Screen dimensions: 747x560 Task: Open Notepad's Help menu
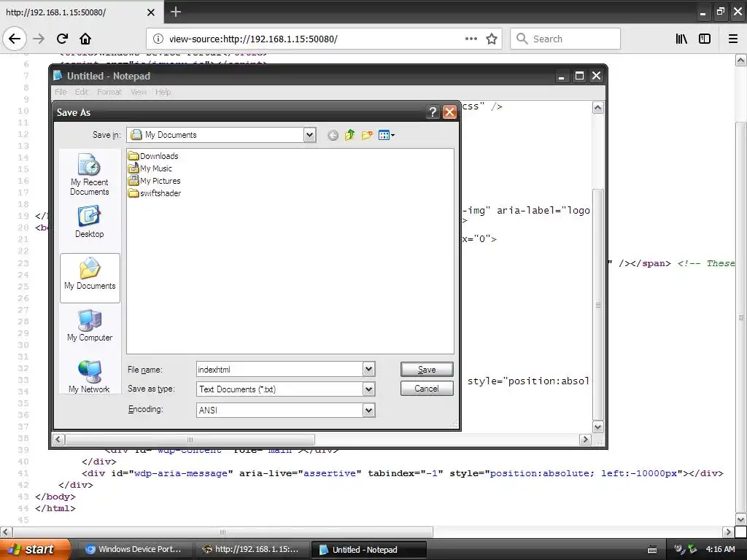click(x=163, y=92)
